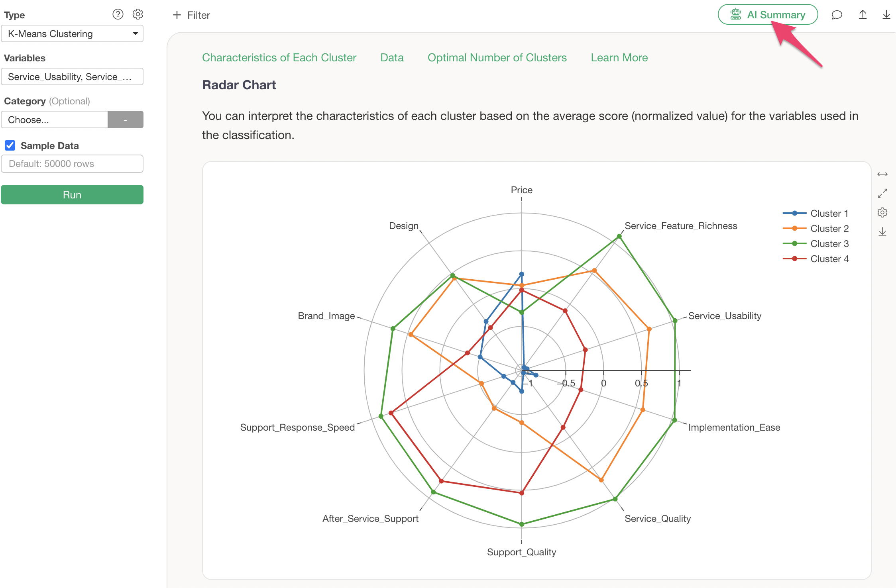Open the K-Means Clustering type dropdown

click(x=72, y=33)
